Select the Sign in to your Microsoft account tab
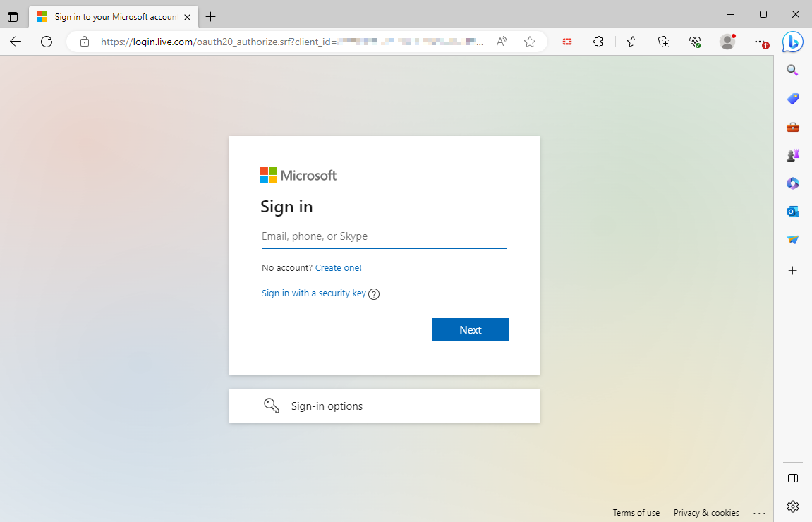The width and height of the screenshot is (812, 522). 114,17
